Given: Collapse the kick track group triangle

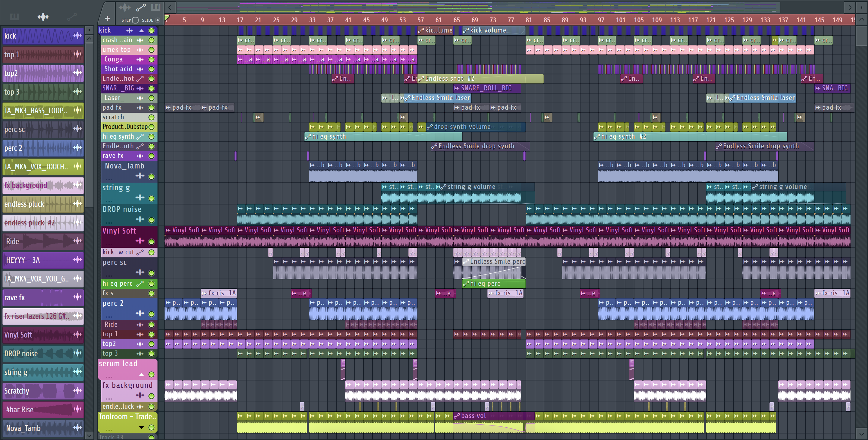Looking at the screenshot, I should (142, 31).
